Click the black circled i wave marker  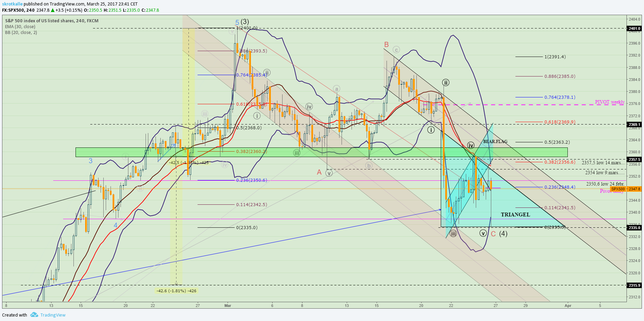431,130
